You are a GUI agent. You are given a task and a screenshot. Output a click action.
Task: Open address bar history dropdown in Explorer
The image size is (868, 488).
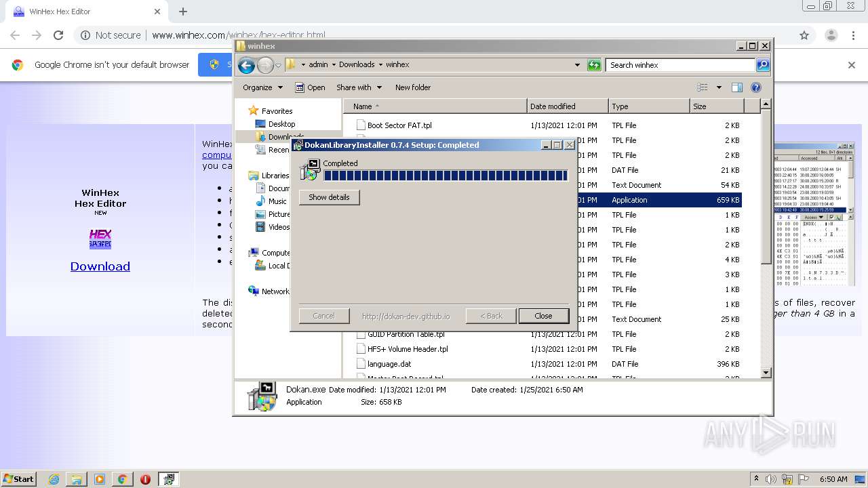pos(577,65)
